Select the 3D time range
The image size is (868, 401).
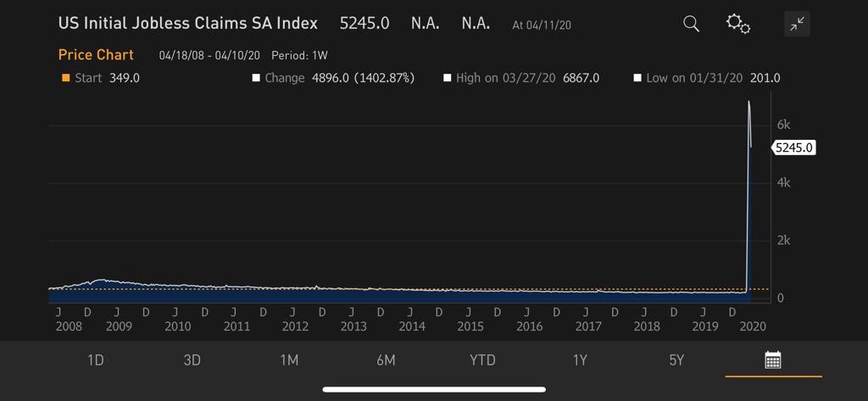tap(192, 360)
